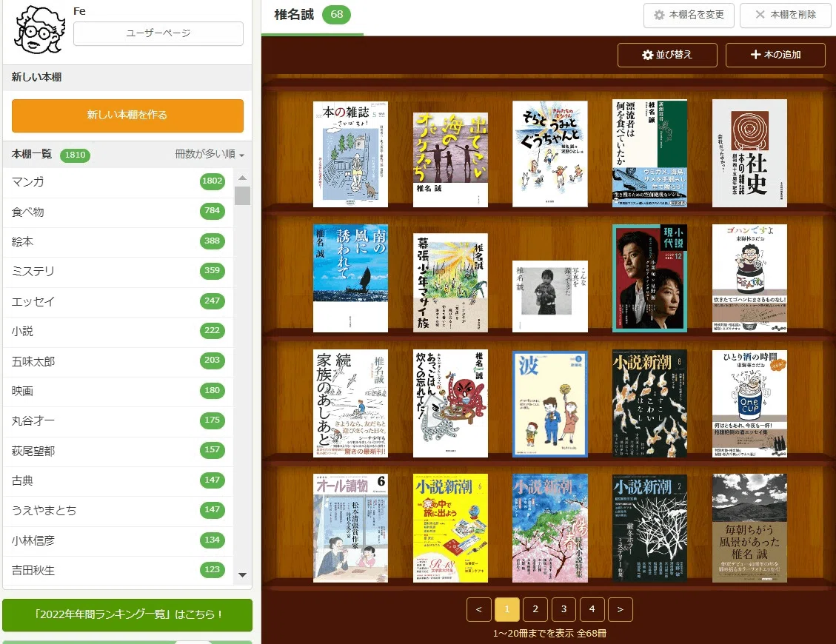Open 出てこい海のオバケたち book cover

tap(450, 159)
